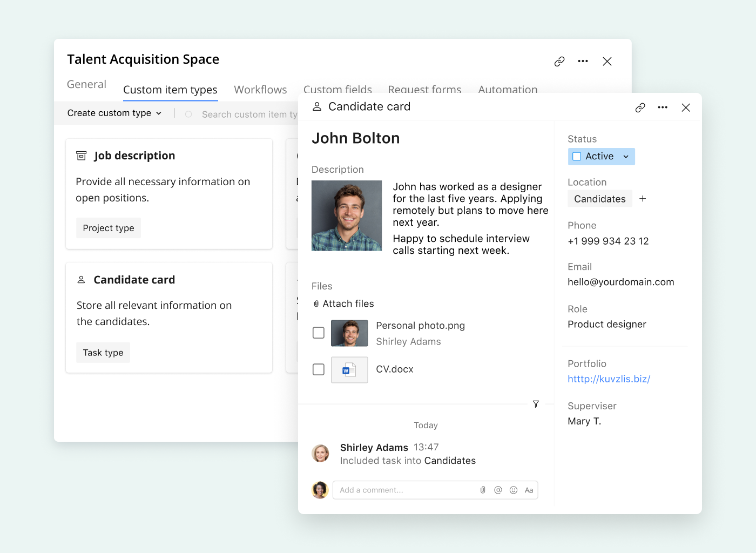Switch to the Automation tab
The image size is (756, 553).
tap(508, 89)
